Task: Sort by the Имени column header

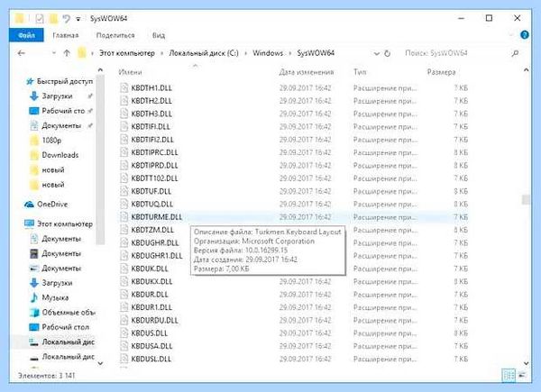Action: click(130, 72)
